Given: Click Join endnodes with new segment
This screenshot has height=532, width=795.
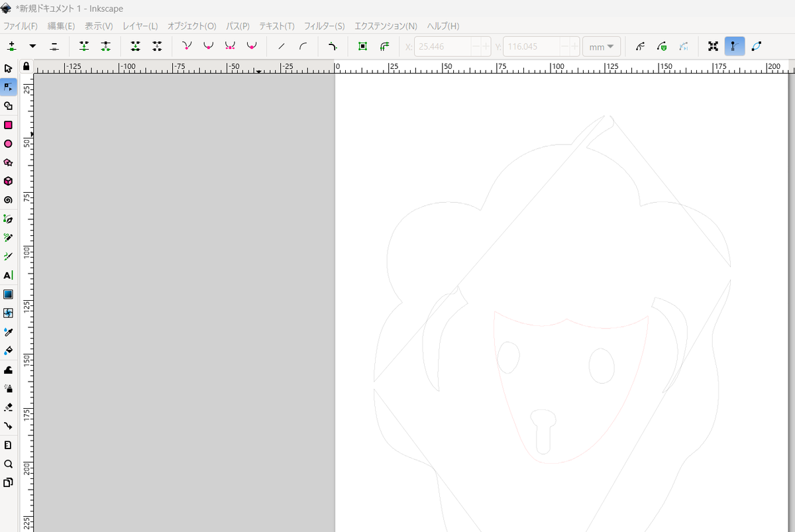Looking at the screenshot, I should [135, 46].
